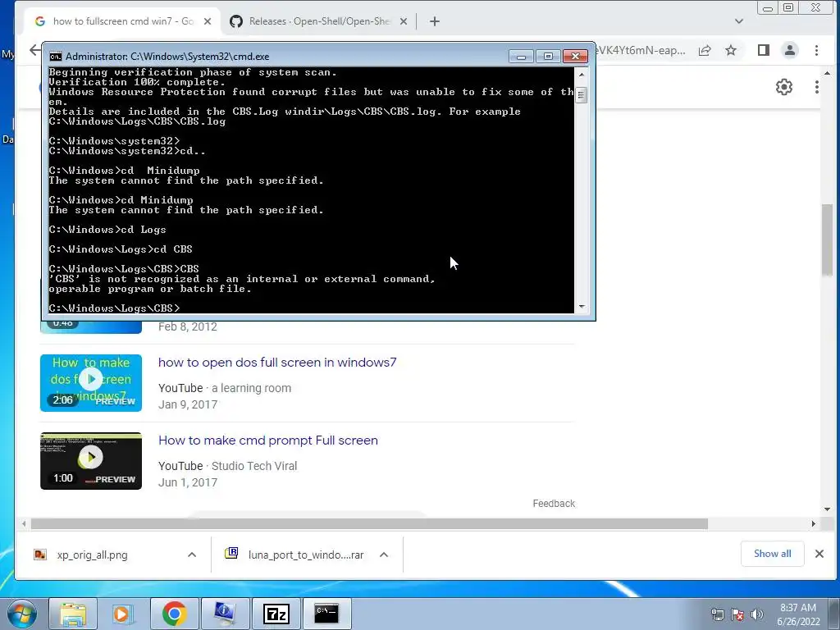Image resolution: width=840 pixels, height=630 pixels.
Task: Click 'YouTube · Studio Tech Viral' source text
Action: 228,466
